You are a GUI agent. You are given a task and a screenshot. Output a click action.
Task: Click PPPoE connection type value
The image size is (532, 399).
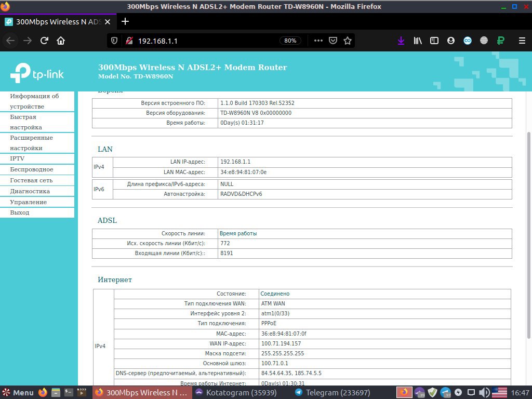click(x=269, y=323)
